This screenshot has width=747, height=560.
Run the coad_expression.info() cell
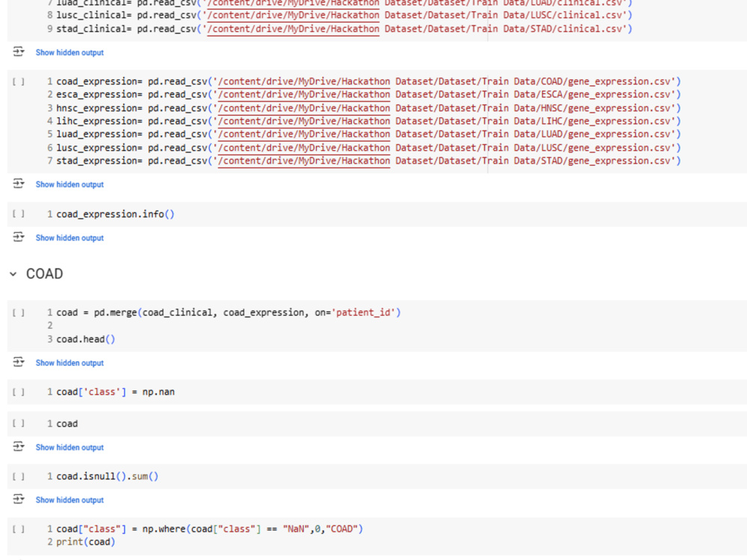point(19,214)
